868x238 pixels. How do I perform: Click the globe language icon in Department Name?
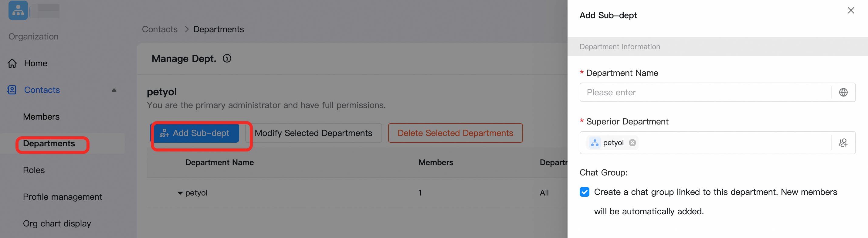point(843,92)
